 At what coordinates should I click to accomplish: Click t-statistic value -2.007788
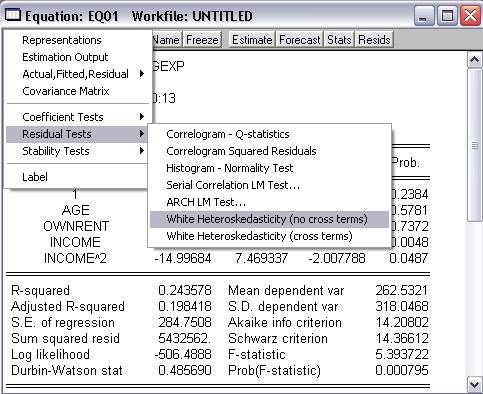click(x=337, y=258)
